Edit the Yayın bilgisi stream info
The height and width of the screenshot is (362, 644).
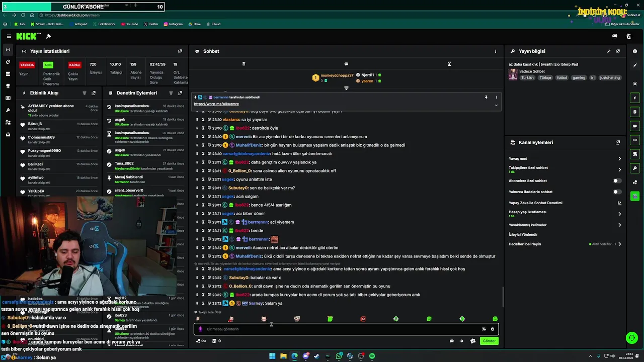click(609, 51)
